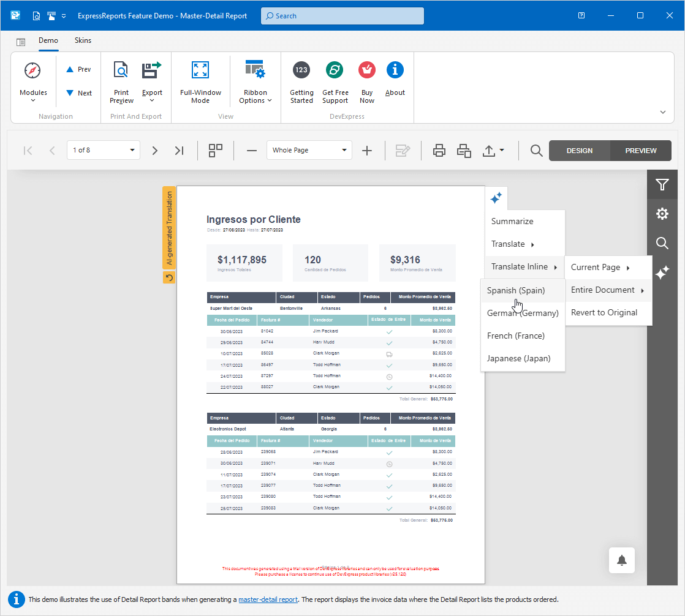Switch to DESIGN mode
The height and width of the screenshot is (616, 685).
coord(579,150)
